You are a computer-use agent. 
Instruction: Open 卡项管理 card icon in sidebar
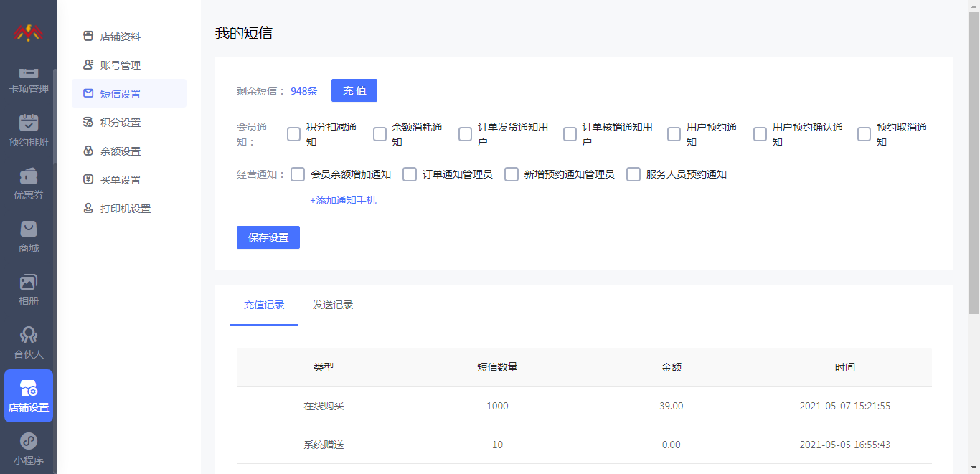(x=29, y=72)
